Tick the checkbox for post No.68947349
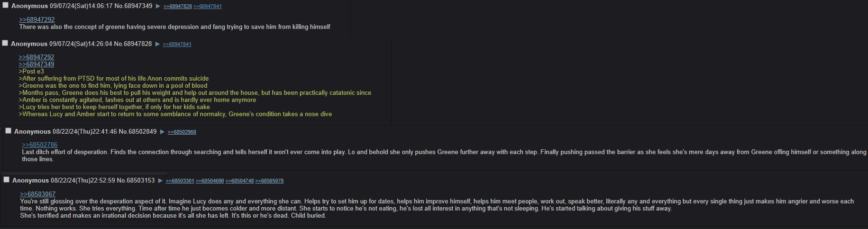Viewport: 868px width, 229px height. 5,5
